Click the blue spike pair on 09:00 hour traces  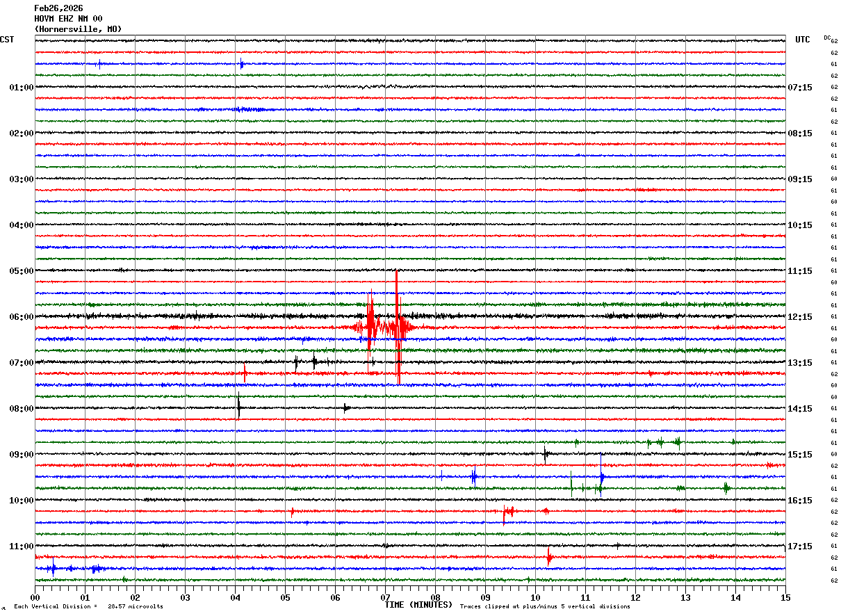(x=474, y=476)
